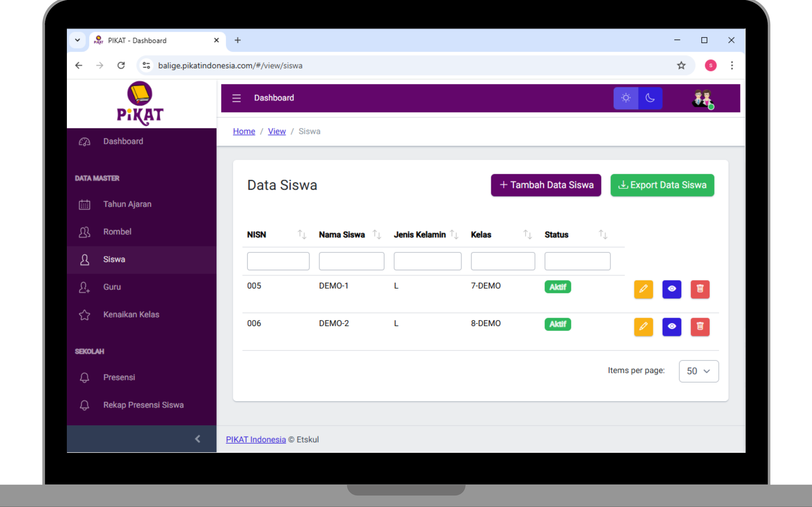The image size is (812, 507).
Task: Select the Tahun Ajaran calendar icon
Action: point(84,204)
